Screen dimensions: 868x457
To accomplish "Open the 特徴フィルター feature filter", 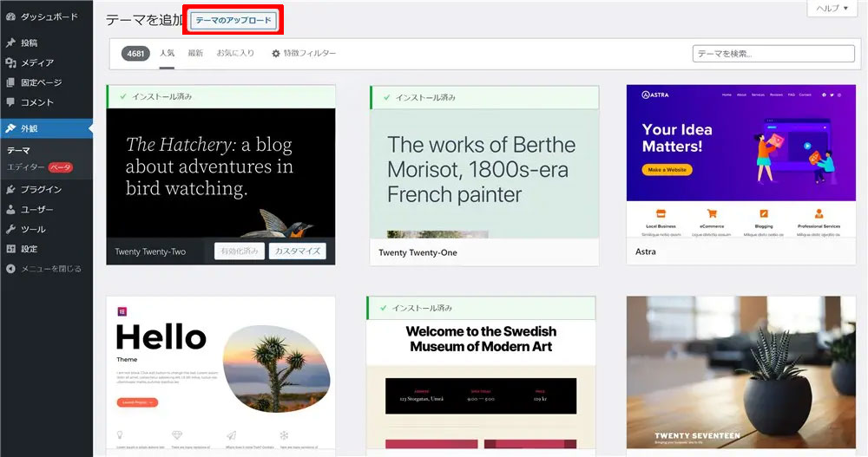I will point(304,54).
